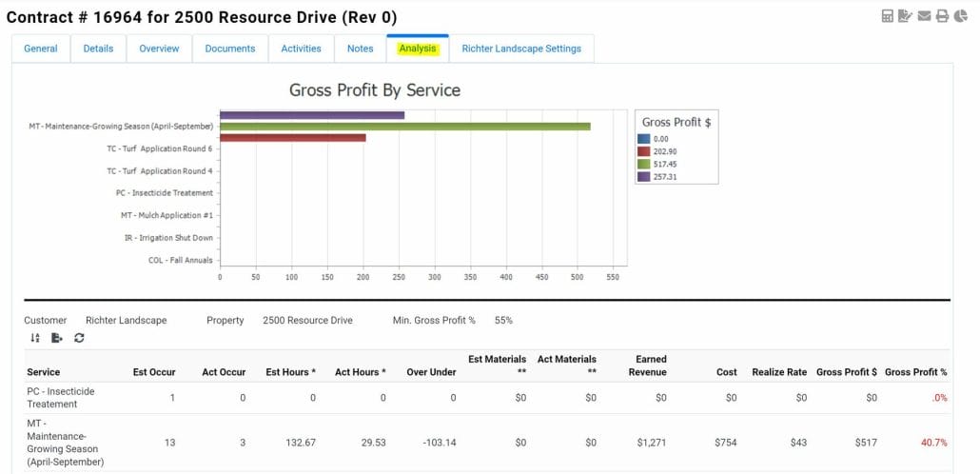Refresh the analysis table data

pyautogui.click(x=79, y=338)
